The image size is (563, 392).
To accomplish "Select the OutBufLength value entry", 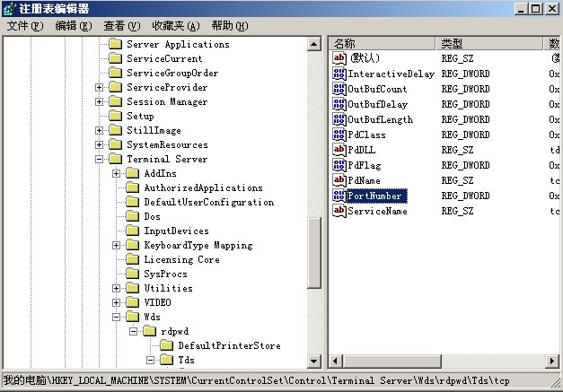I will (x=380, y=119).
